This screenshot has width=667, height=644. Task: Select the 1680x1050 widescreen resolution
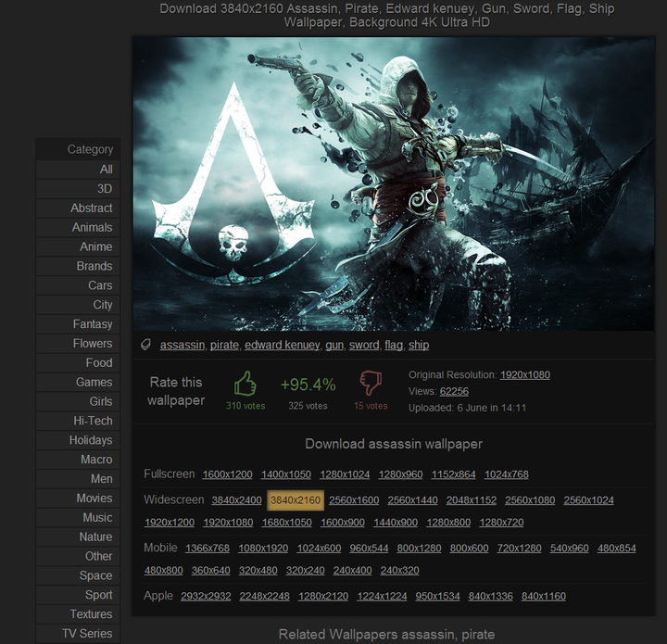[286, 523]
